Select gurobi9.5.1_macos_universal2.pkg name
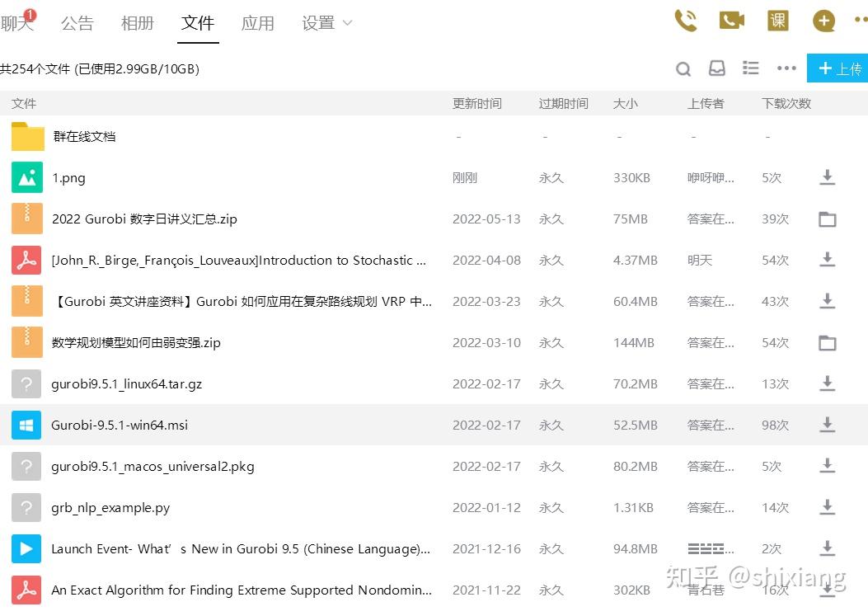 click(152, 467)
